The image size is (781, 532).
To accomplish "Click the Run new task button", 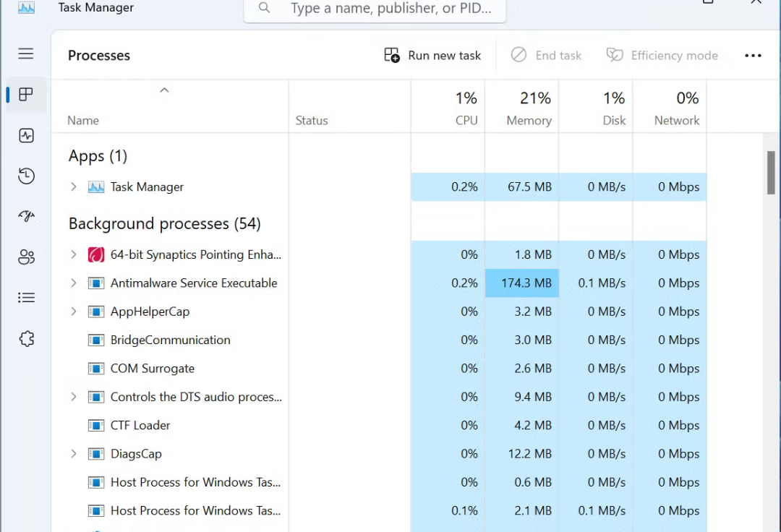I will click(432, 55).
